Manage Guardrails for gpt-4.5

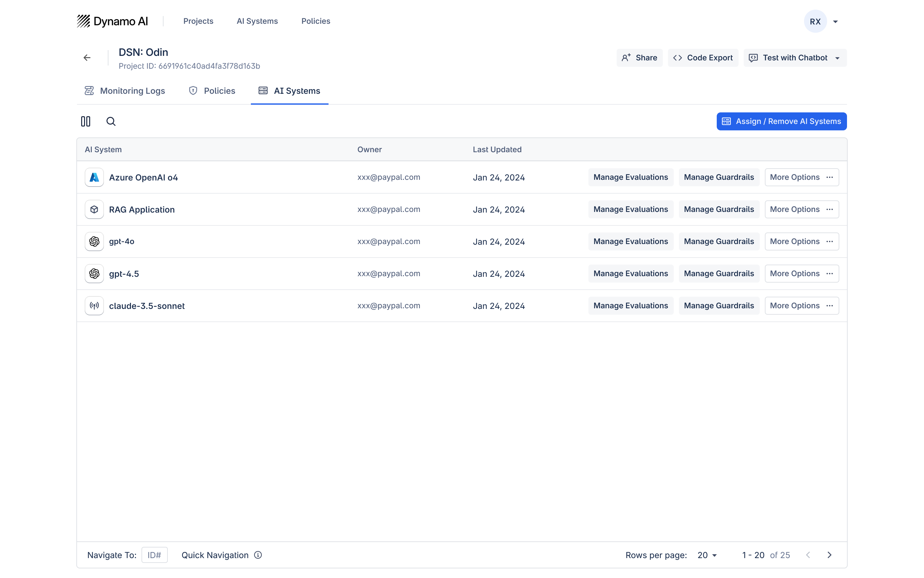719,274
